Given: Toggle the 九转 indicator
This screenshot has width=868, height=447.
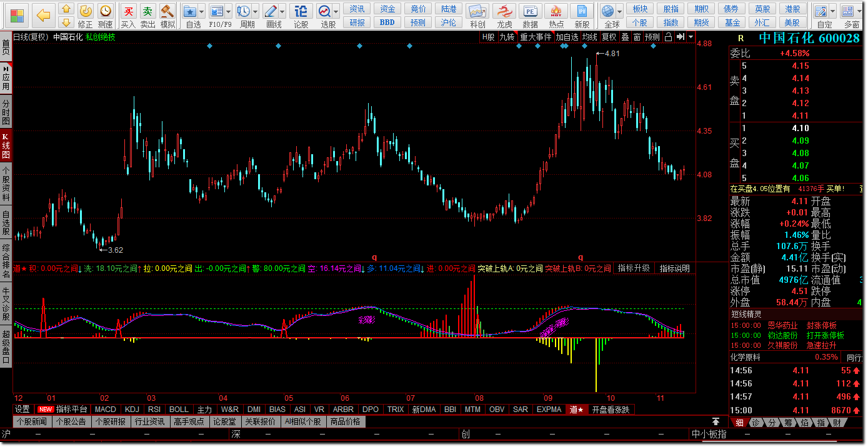Looking at the screenshot, I should click(x=507, y=37).
